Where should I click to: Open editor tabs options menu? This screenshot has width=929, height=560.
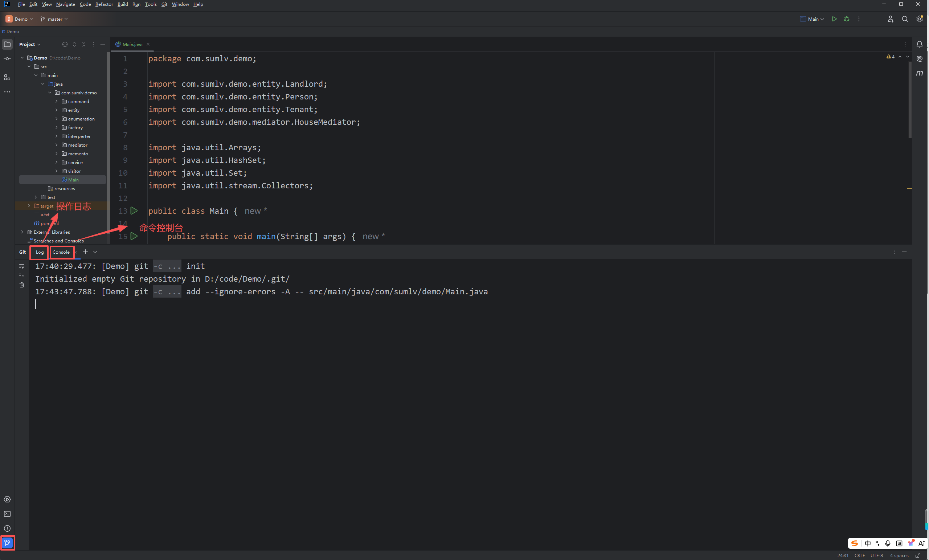[905, 44]
